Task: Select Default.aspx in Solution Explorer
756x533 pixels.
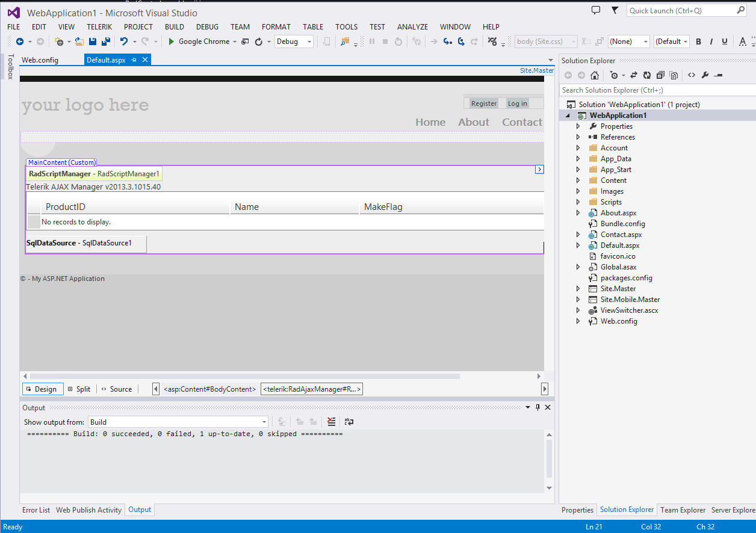Action: pyautogui.click(x=620, y=245)
